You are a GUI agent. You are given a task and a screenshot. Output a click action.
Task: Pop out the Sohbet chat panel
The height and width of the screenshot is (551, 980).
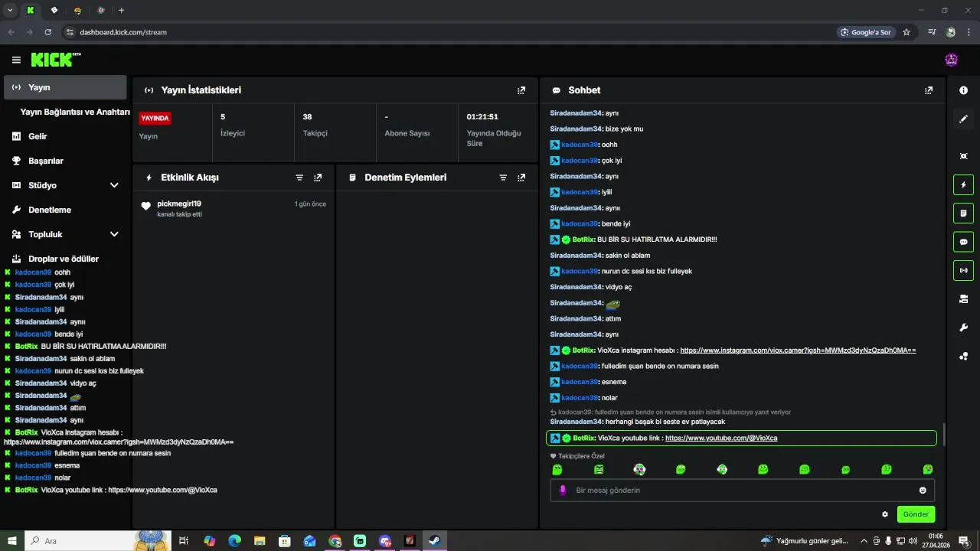(x=929, y=90)
